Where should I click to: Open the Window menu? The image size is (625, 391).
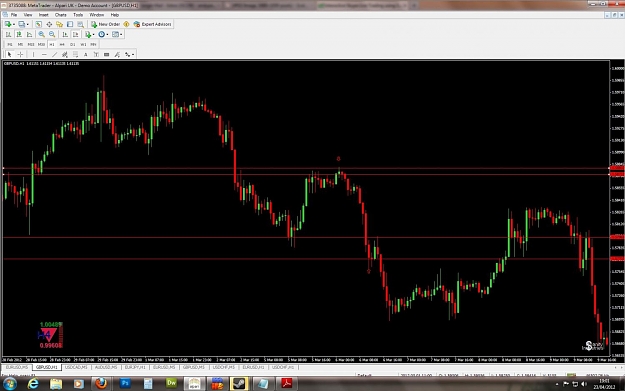pos(96,15)
